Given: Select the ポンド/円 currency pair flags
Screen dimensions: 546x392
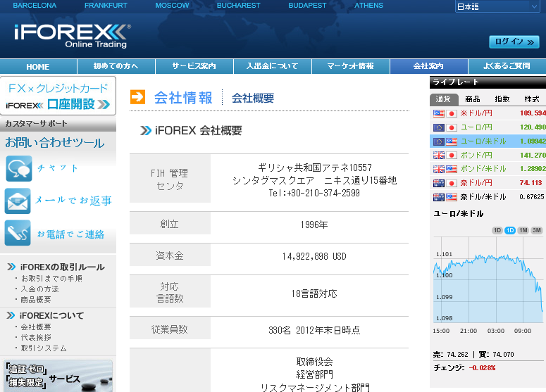Looking at the screenshot, I should pyautogui.click(x=445, y=155).
